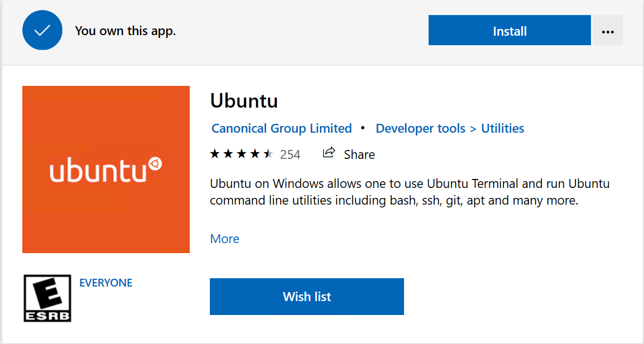Open Canonical Group Limited publisher link
The height and width of the screenshot is (344, 644).
(281, 128)
